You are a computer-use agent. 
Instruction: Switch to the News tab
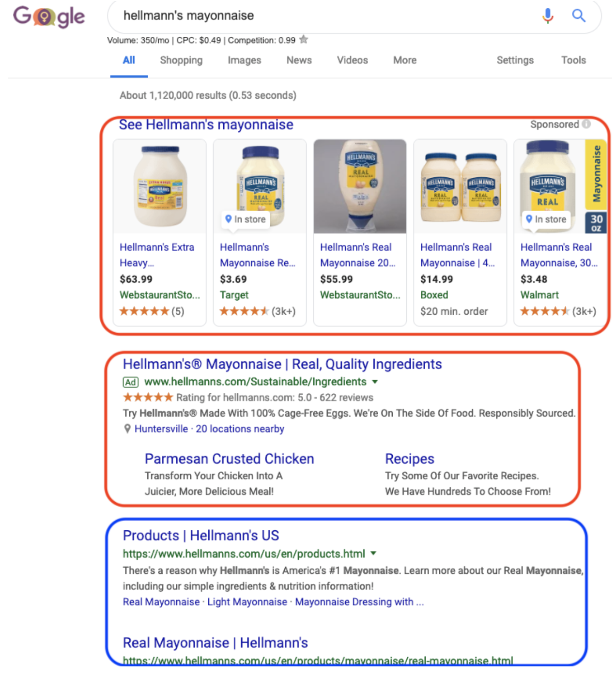coord(299,60)
